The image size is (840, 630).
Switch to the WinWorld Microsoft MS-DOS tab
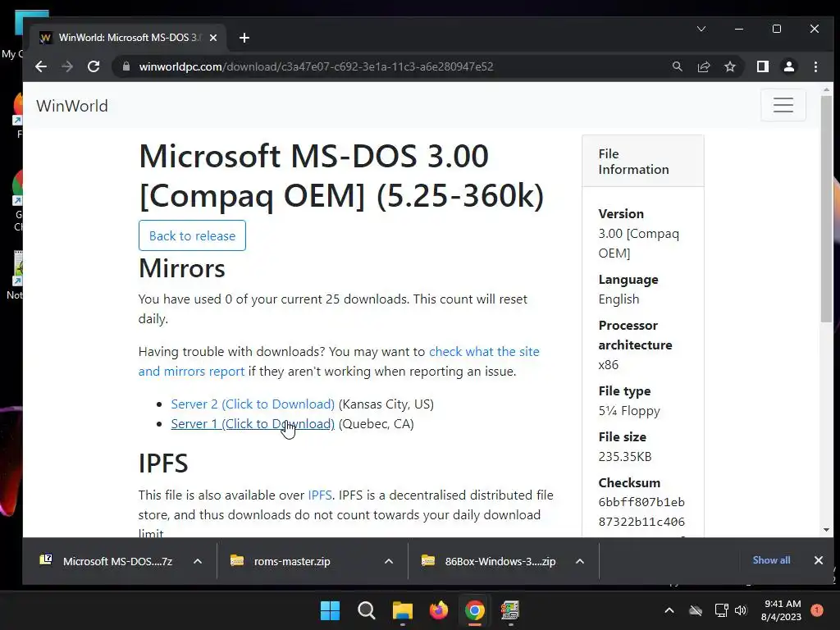[x=129, y=38]
